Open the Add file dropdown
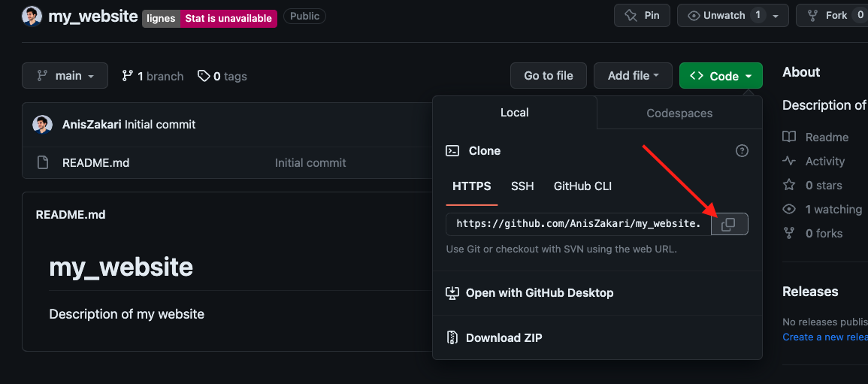Screen dimensions: 868x384 pyautogui.click(x=633, y=76)
